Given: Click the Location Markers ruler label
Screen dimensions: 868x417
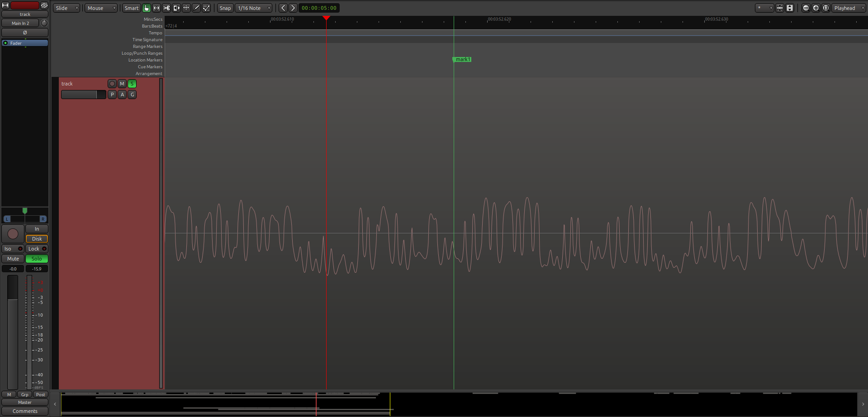Looking at the screenshot, I should pos(145,60).
